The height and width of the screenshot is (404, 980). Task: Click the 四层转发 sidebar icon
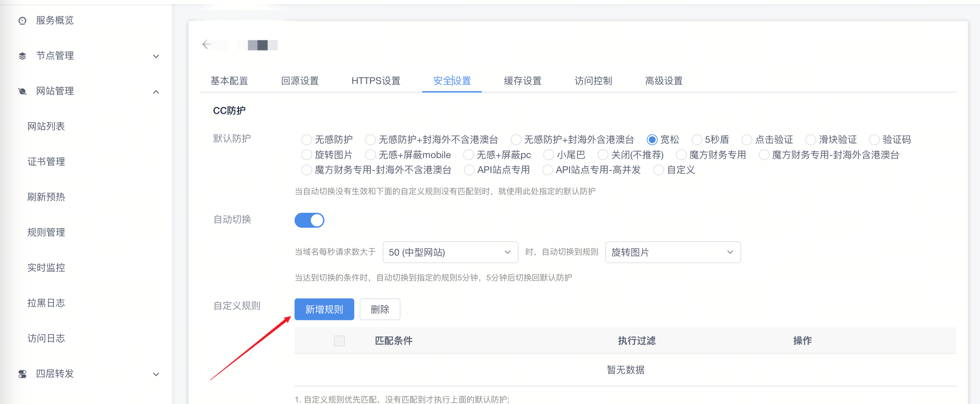point(22,374)
